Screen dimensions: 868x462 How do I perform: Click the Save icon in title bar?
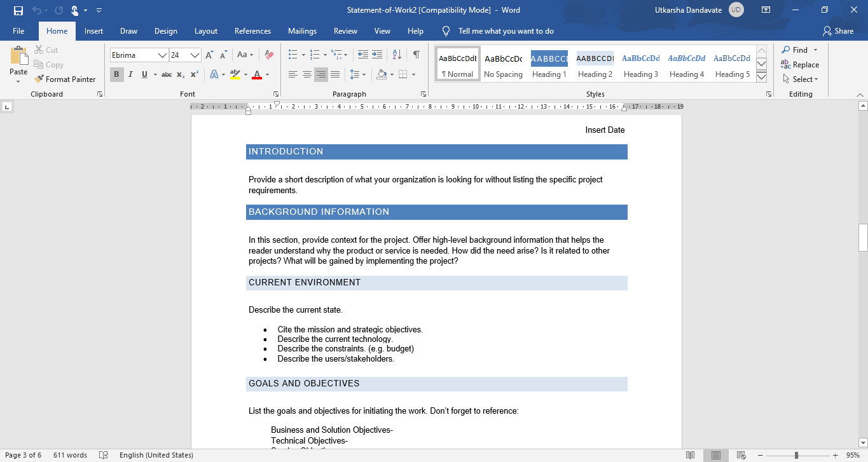click(18, 10)
